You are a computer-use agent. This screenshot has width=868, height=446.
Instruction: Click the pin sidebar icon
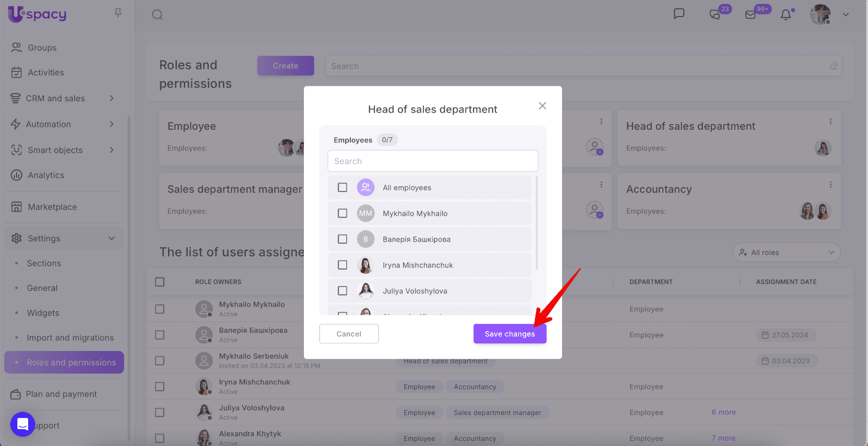click(118, 12)
